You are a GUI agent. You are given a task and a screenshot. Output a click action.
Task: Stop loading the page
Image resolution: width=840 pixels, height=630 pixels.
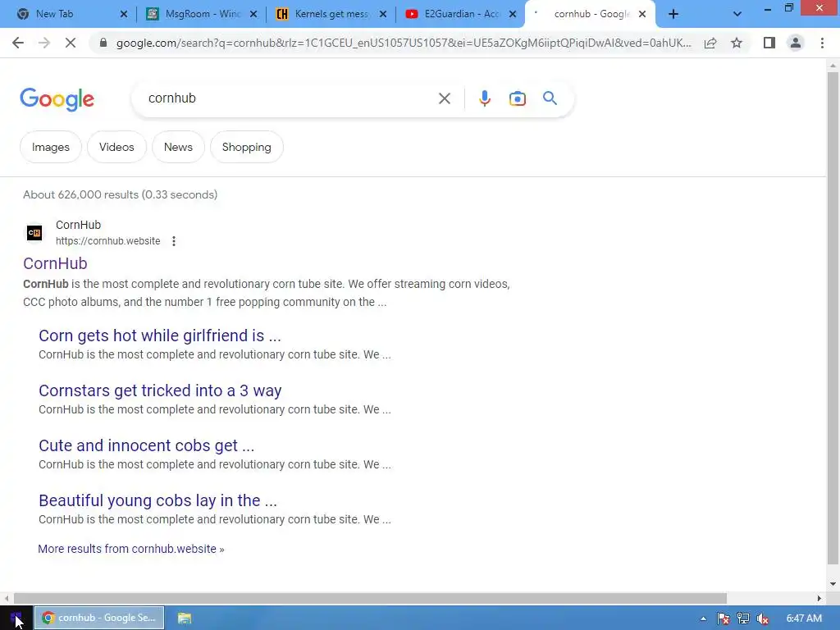pos(71,43)
